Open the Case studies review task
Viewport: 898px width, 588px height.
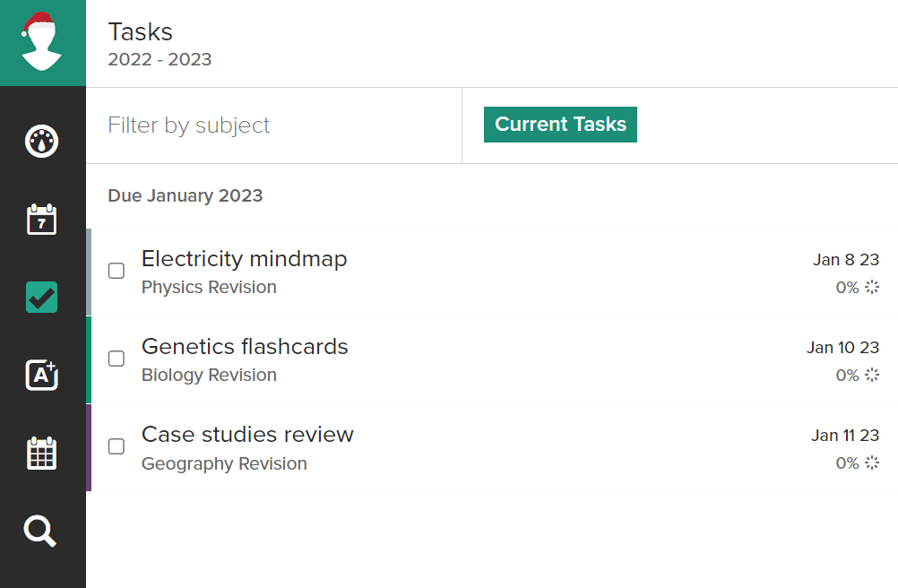247,435
